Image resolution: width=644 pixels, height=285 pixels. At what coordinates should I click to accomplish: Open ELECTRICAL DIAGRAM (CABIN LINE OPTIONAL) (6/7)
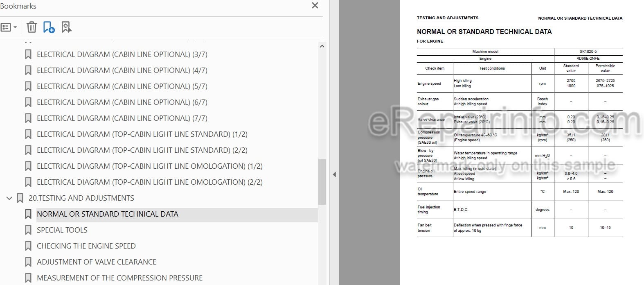122,102
